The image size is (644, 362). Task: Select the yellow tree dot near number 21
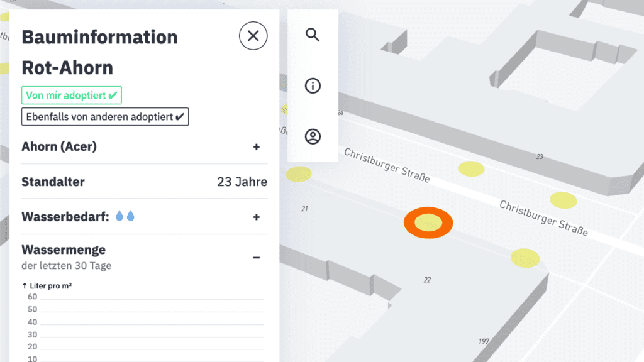coord(299,174)
